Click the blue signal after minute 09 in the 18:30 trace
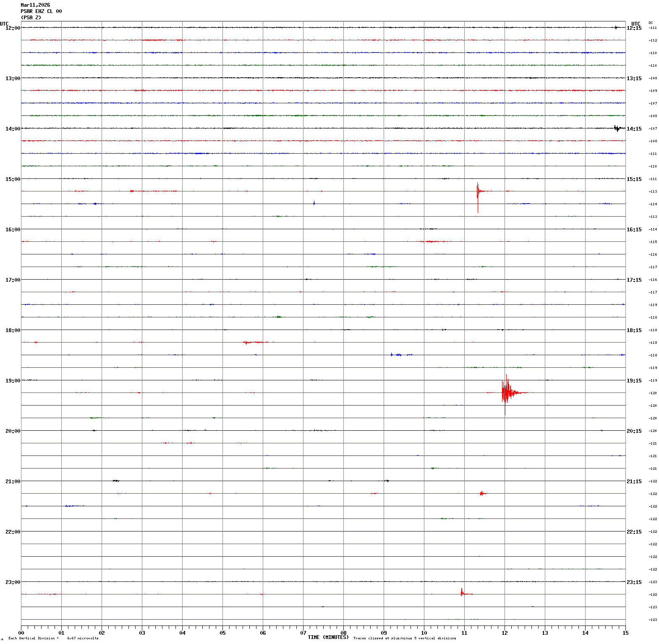Viewport: 659px width, 644px height. 397,355
